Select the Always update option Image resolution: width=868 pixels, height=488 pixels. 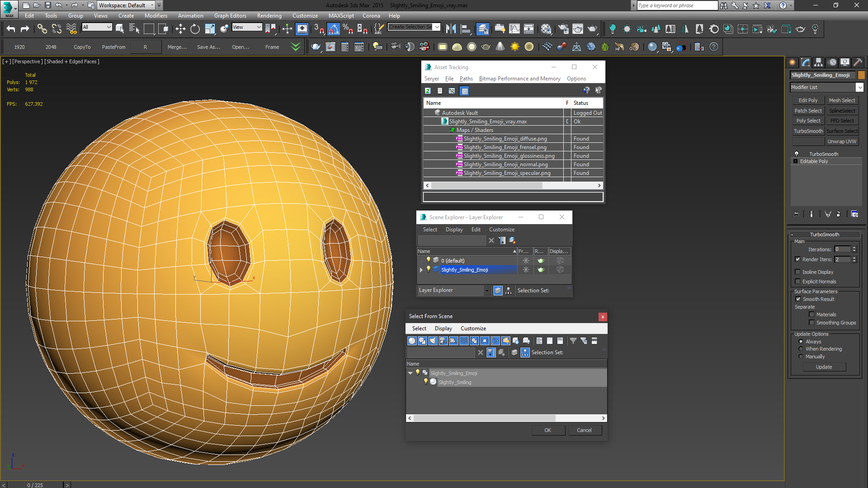(x=801, y=342)
